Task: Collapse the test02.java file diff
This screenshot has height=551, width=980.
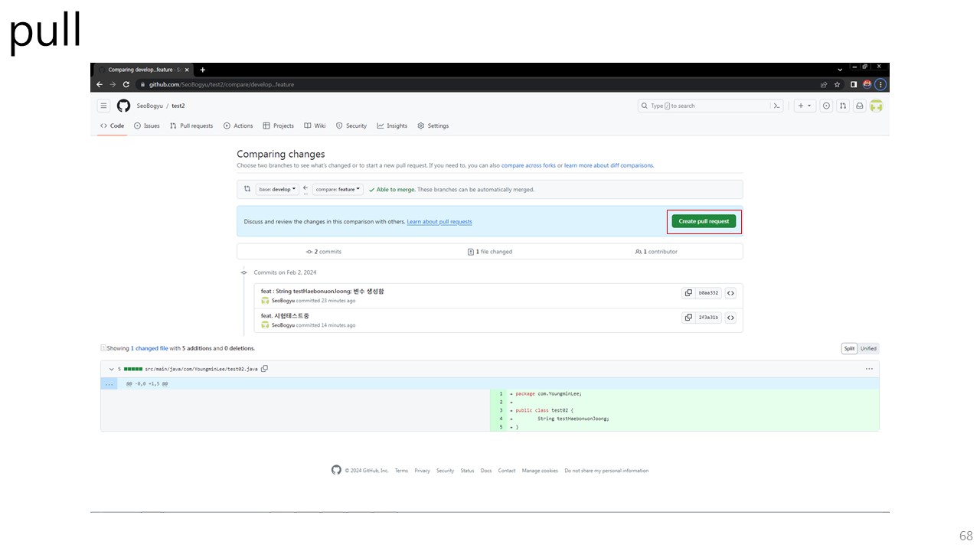Action: [x=110, y=369]
